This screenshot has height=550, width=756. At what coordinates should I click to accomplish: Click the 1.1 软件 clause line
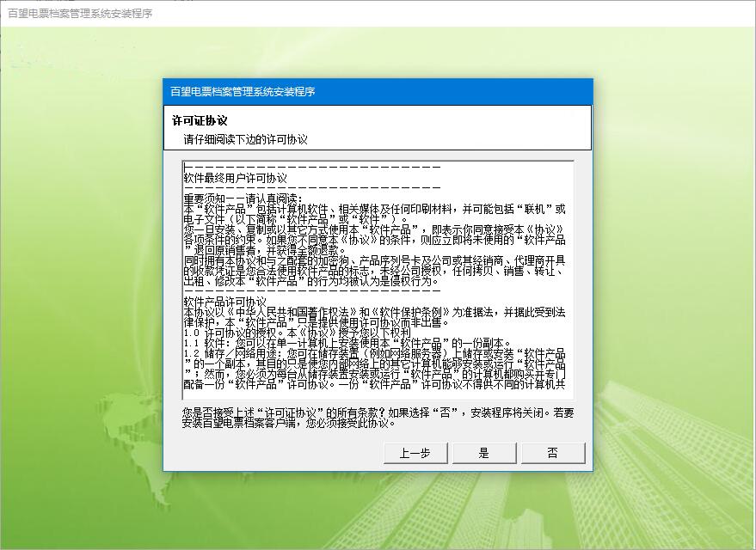(x=347, y=343)
